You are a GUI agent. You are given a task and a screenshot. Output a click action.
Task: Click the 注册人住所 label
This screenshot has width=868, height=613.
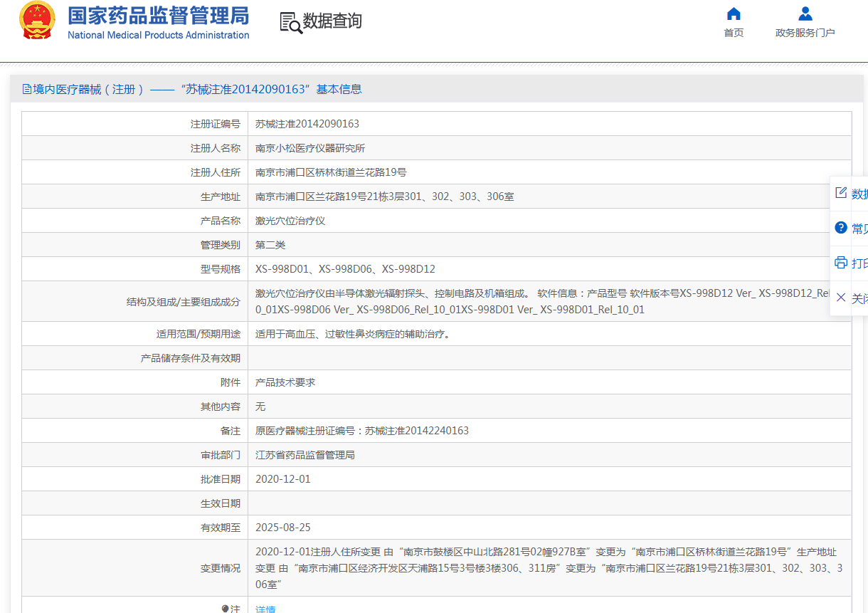(216, 172)
